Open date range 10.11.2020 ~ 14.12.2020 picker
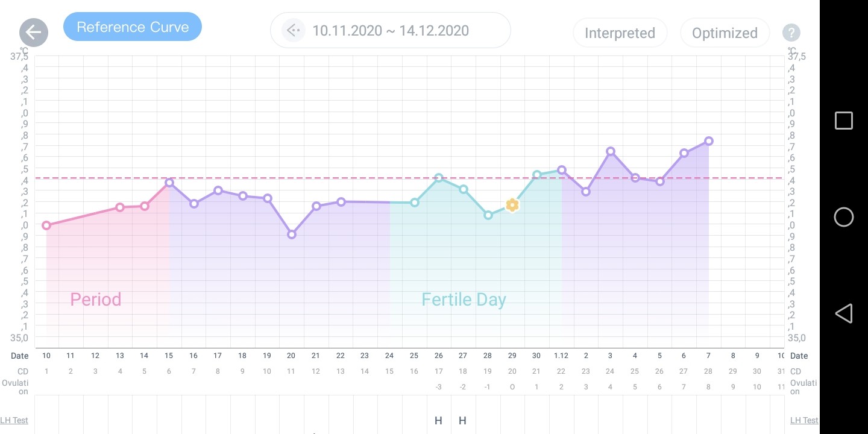The width and height of the screenshot is (868, 434). tap(391, 30)
